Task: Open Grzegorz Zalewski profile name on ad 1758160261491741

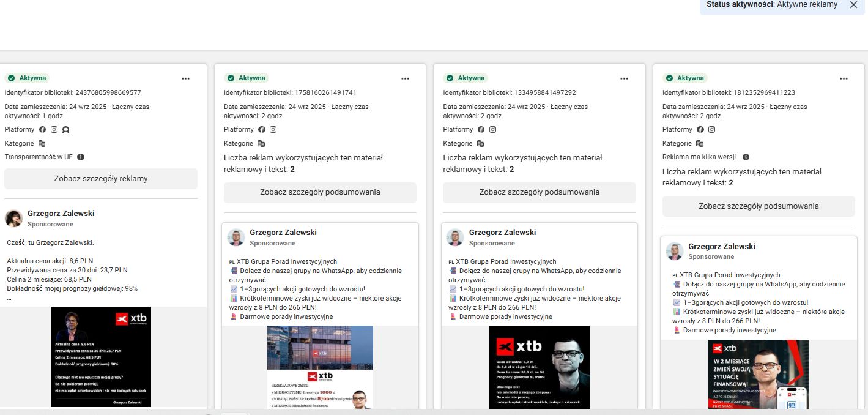Action: [x=283, y=233]
